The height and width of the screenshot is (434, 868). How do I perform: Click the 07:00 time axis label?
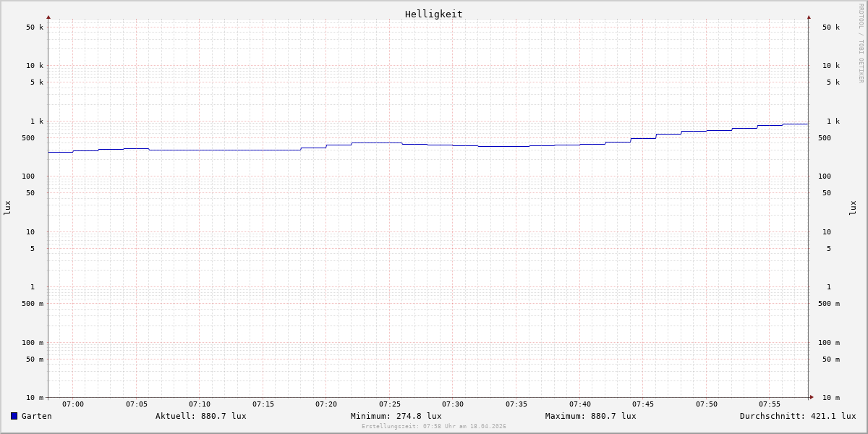(73, 404)
